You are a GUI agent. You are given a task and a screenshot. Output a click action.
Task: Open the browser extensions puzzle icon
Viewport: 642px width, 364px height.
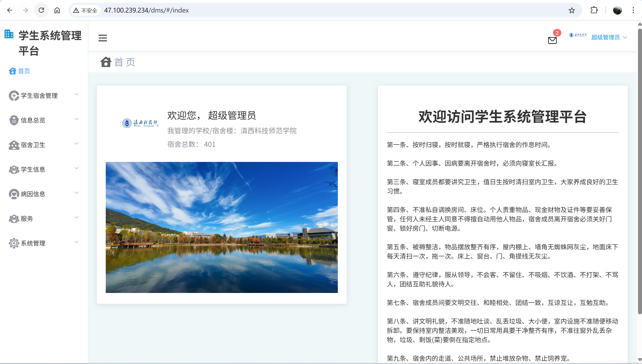[x=594, y=10]
